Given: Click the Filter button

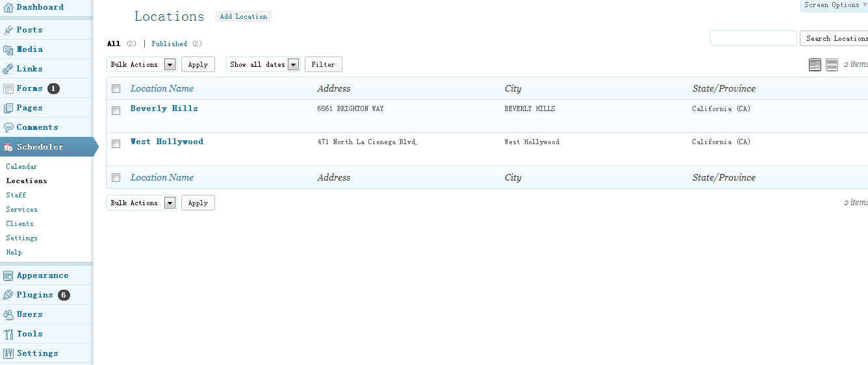Looking at the screenshot, I should (x=323, y=64).
